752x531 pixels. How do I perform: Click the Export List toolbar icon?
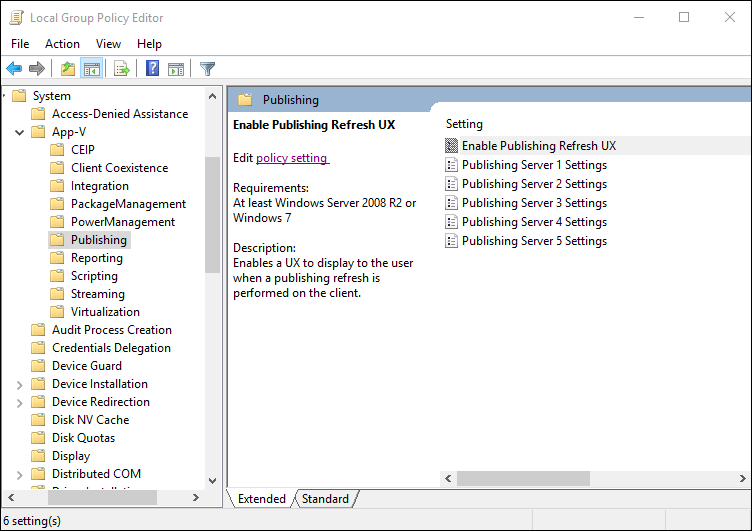(x=122, y=69)
